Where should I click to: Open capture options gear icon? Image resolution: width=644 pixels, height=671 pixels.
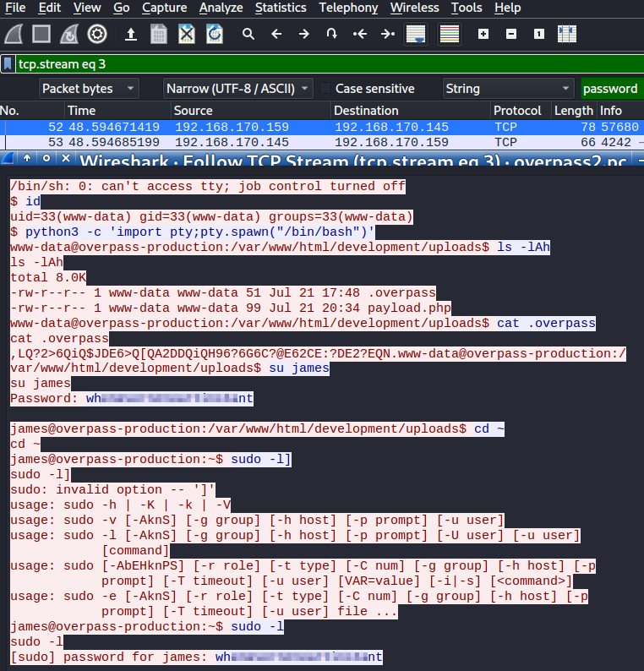tap(97, 34)
